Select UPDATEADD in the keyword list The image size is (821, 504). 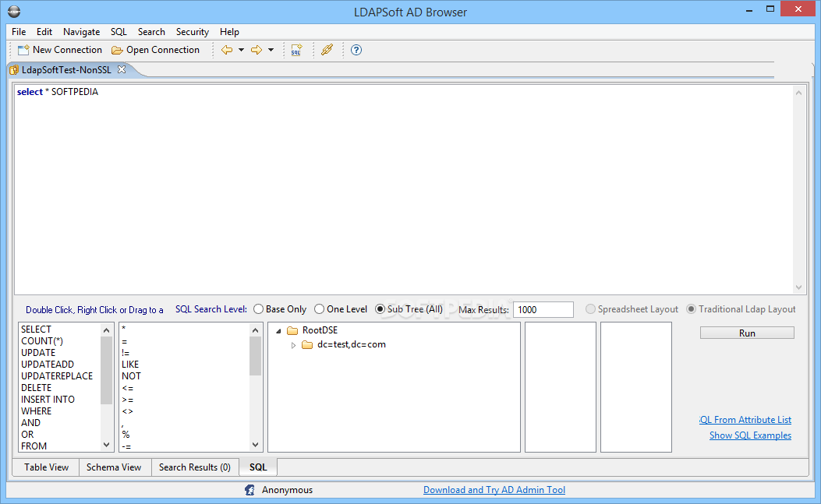48,365
